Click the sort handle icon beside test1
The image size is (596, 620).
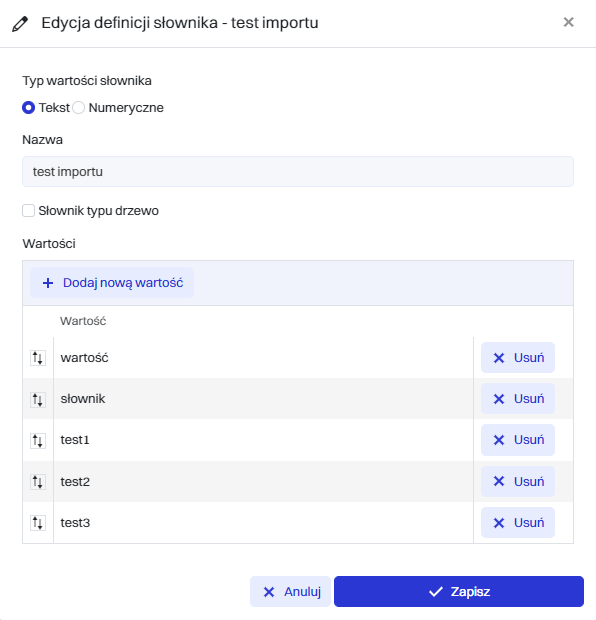38,440
